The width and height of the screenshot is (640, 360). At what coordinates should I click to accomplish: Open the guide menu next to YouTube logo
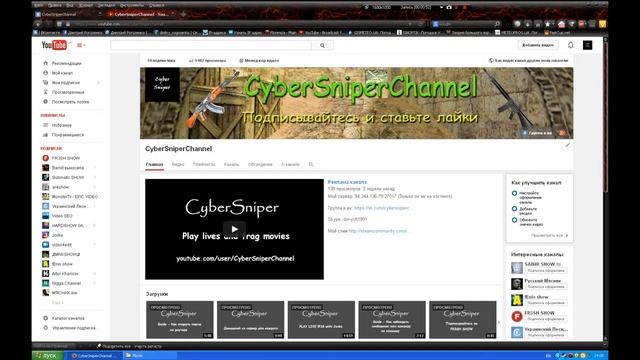pyautogui.click(x=81, y=45)
